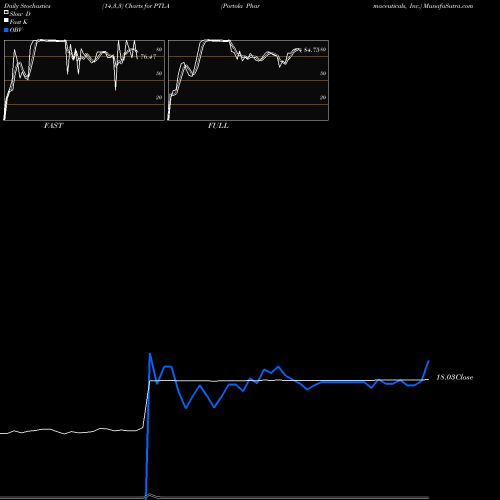Click the 18.03 Close price label

[x=455, y=377]
